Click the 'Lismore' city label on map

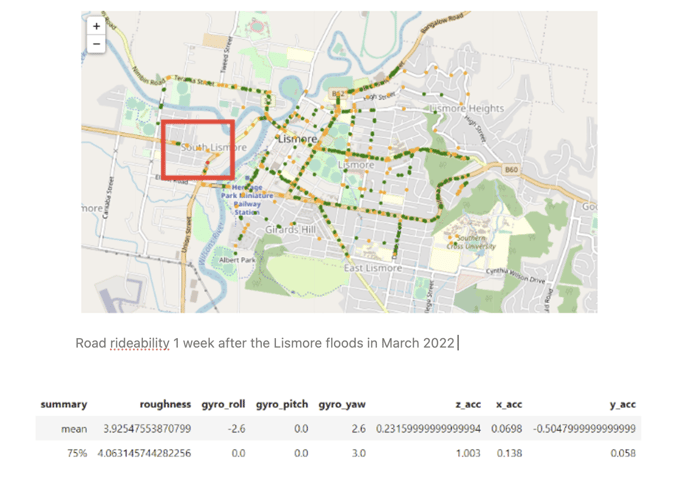(298, 139)
